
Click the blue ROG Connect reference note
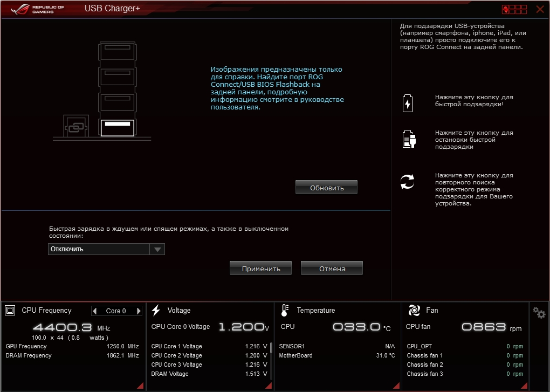click(x=277, y=88)
